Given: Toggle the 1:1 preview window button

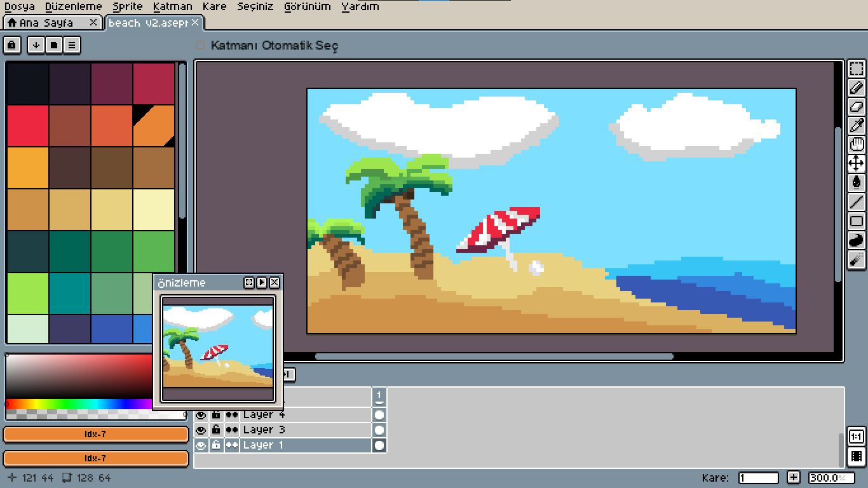Looking at the screenshot, I should click(856, 437).
